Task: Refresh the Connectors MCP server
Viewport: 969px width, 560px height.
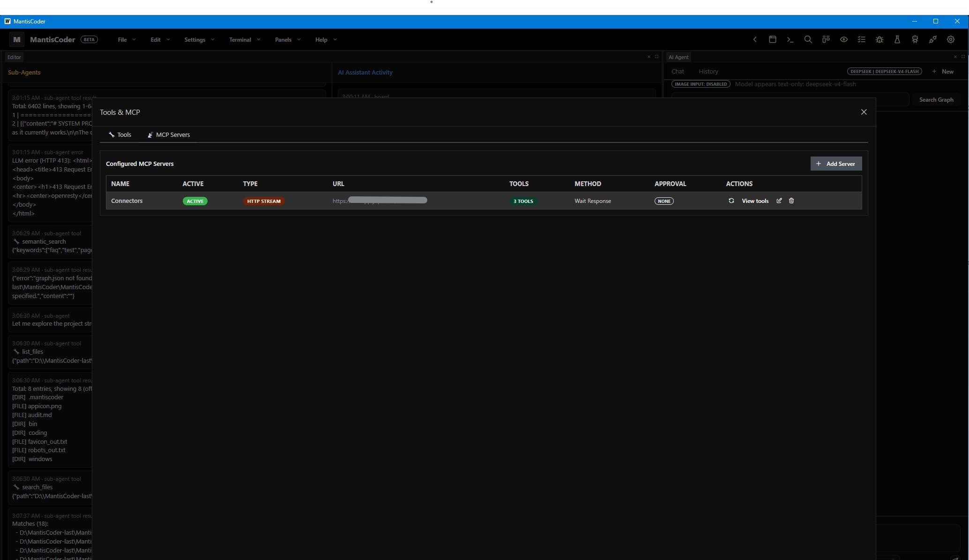Action: point(731,201)
